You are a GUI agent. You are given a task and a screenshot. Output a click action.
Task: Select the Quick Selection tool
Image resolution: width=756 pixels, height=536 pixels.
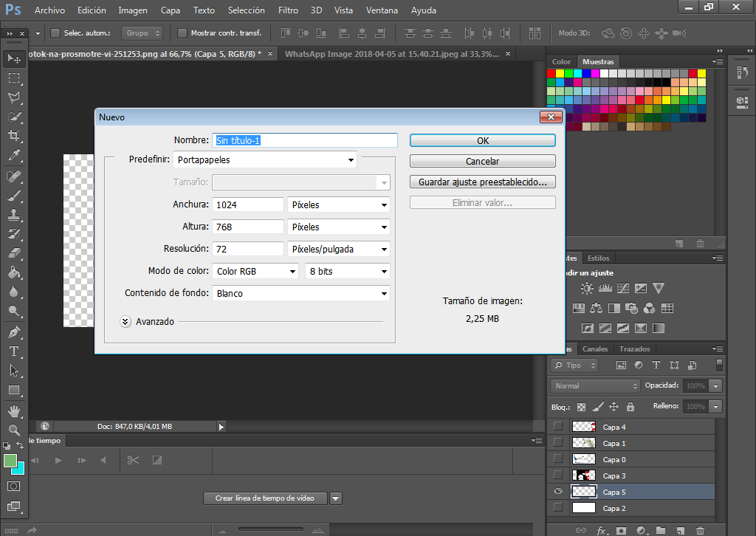[x=14, y=117]
